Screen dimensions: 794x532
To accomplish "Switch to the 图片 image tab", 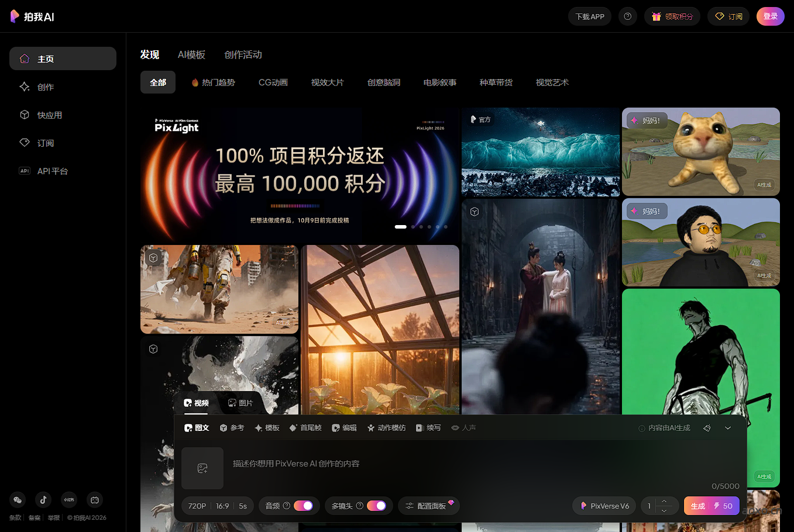I will [x=240, y=403].
